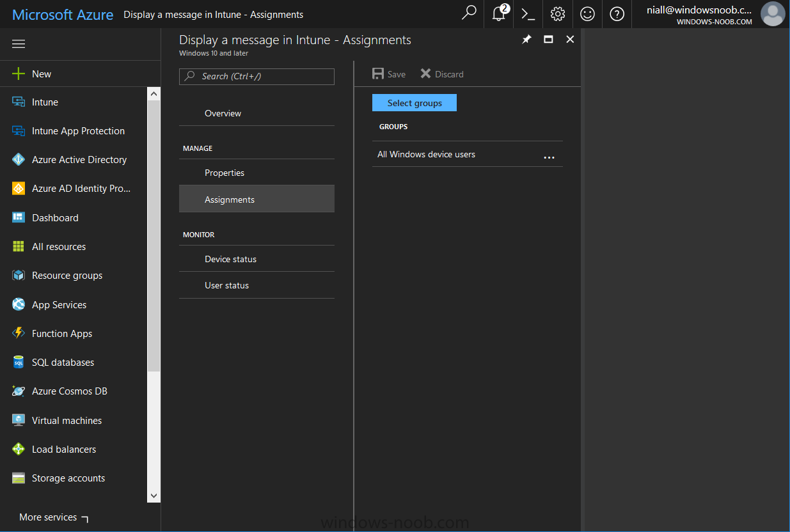
Task: Click the Discard X icon
Action: point(425,74)
